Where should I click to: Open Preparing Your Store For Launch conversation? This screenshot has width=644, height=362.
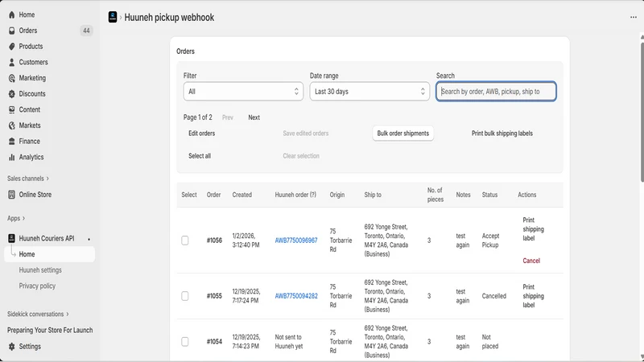50,330
